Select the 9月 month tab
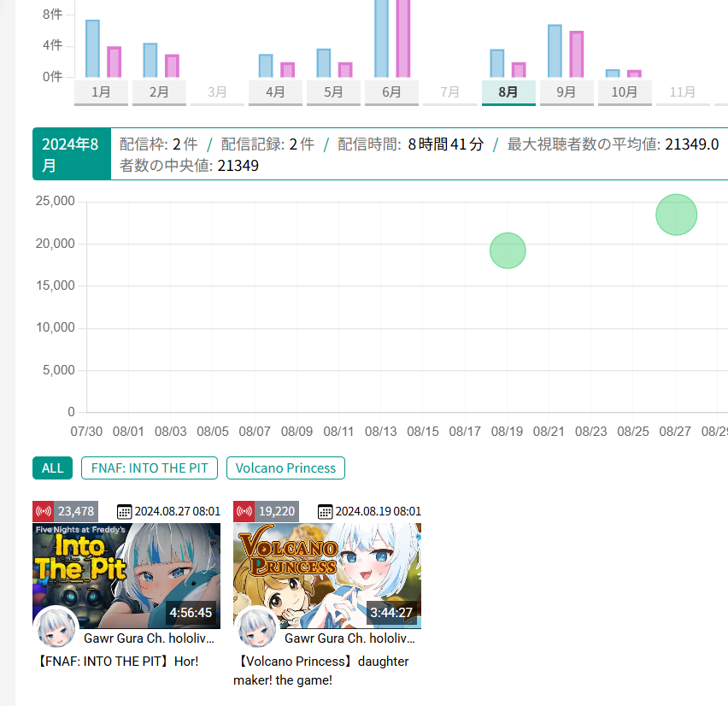 [567, 92]
